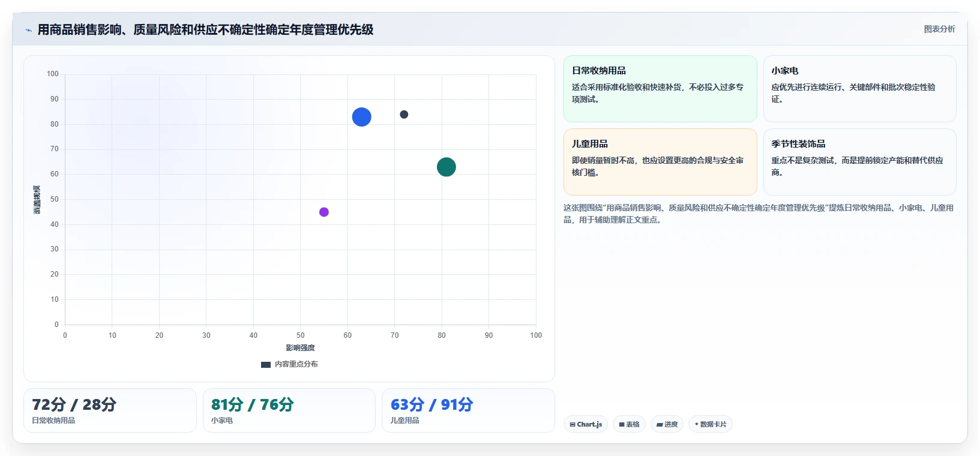Open the 季节性装饰品 insight card

coord(859,162)
